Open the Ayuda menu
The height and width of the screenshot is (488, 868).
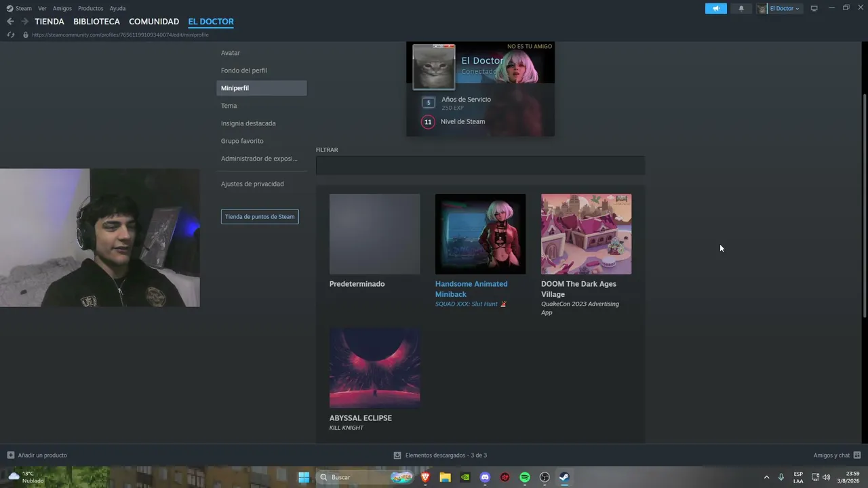(x=117, y=8)
